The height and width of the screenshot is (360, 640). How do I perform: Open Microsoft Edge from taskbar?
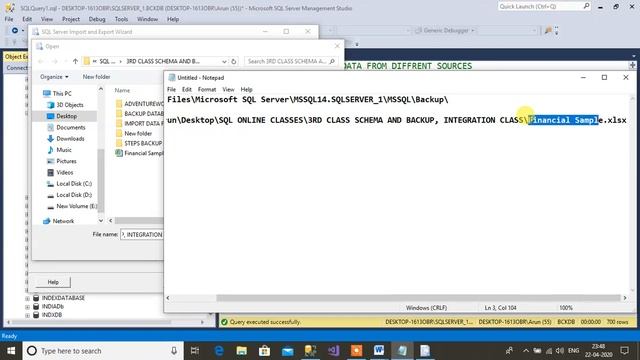click(219, 351)
